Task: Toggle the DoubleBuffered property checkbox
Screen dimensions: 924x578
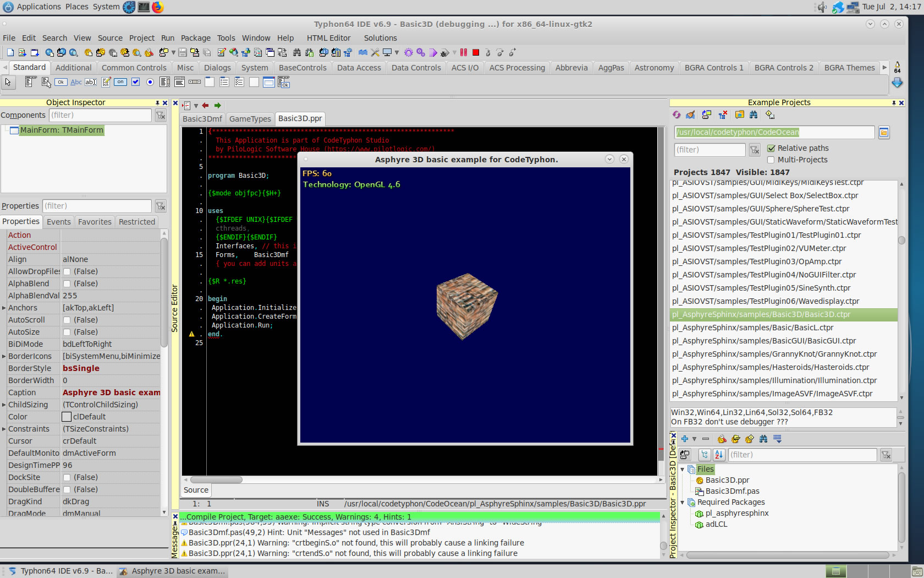Action: tap(67, 489)
